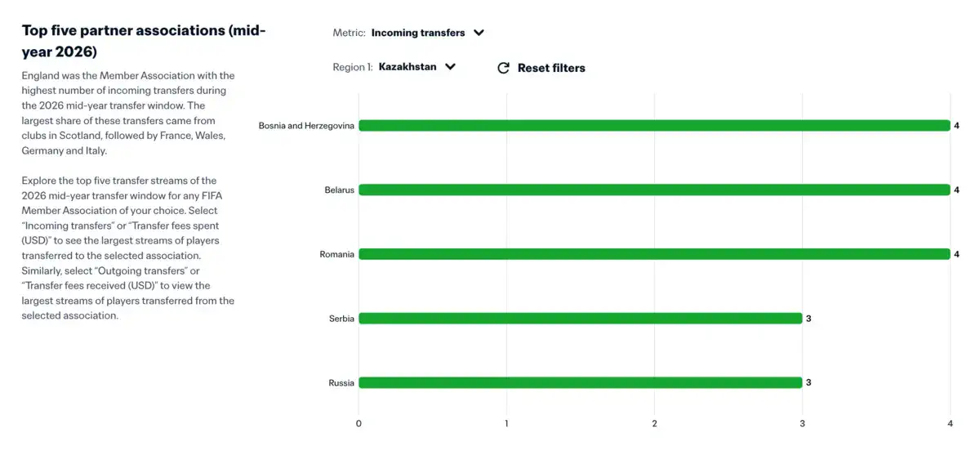
Task: Open the Metric dropdown chevron
Action: tap(479, 33)
